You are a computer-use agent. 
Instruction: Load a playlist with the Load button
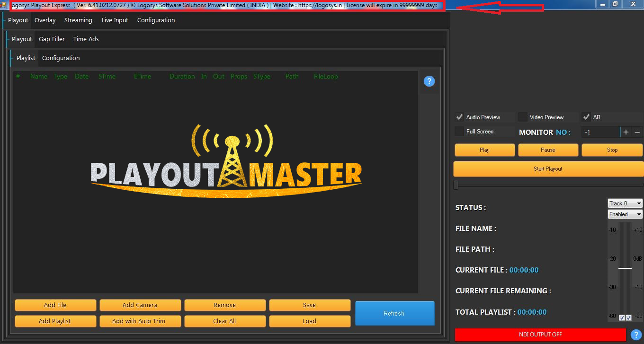(310, 321)
